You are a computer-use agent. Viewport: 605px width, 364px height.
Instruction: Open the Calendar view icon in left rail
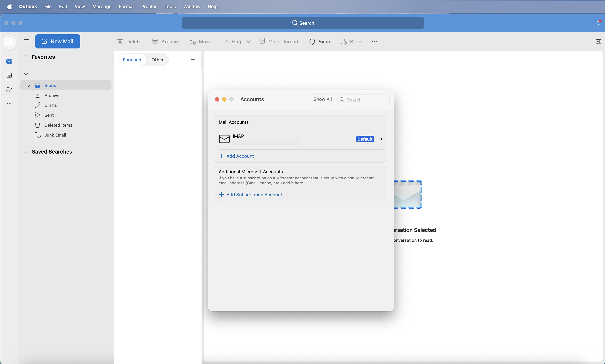point(9,75)
